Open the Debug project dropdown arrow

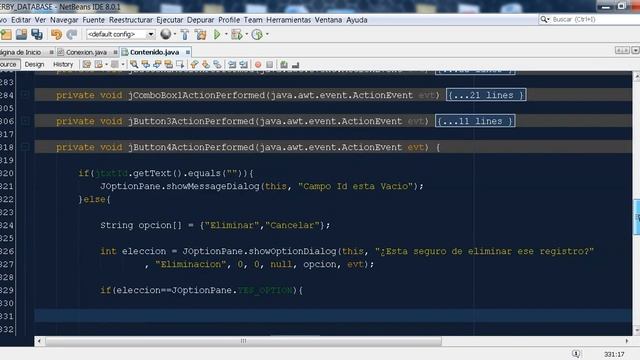click(x=247, y=34)
